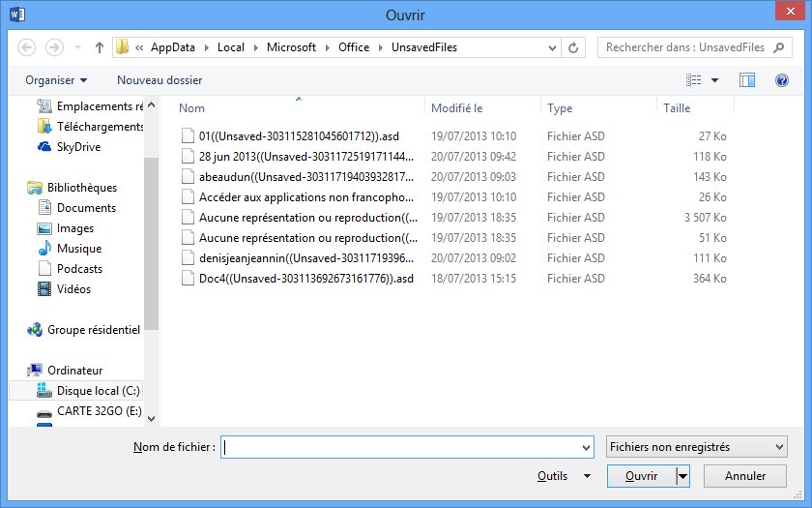Click the refresh icon in address bar
The height and width of the screenshot is (508, 812).
click(574, 47)
